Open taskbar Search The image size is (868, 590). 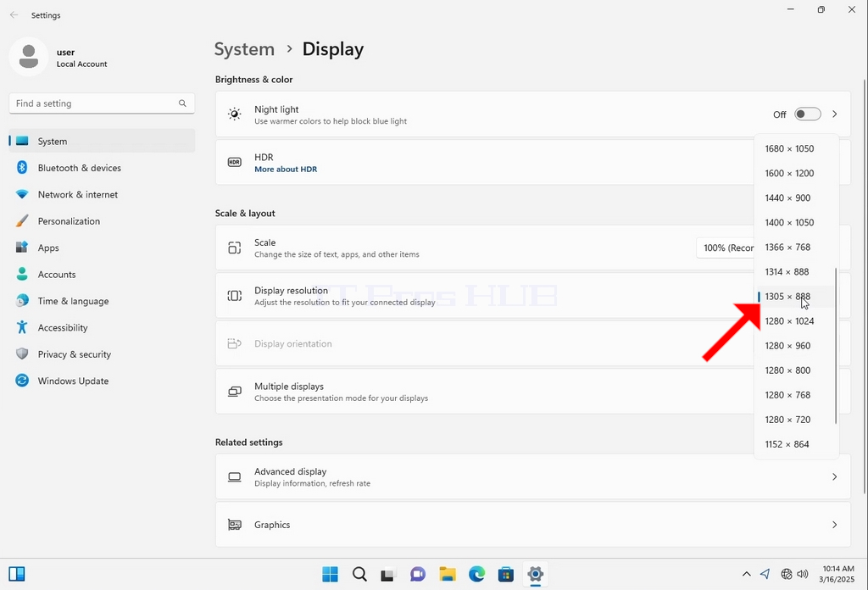pyautogui.click(x=359, y=575)
